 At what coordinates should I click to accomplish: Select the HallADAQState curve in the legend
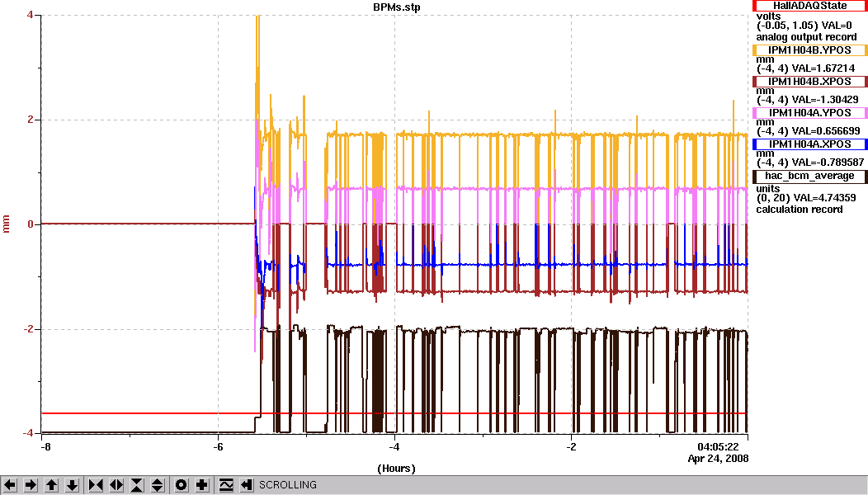tap(810, 6)
